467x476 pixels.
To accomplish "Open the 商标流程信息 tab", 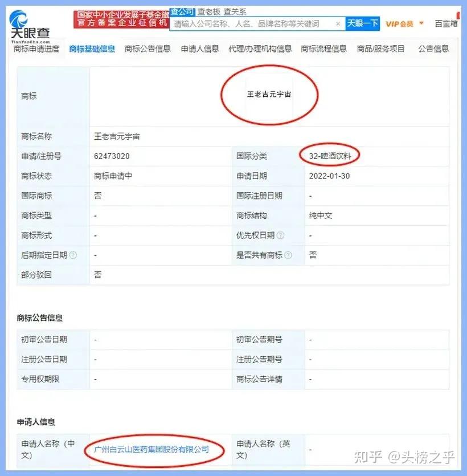I will coord(323,49).
